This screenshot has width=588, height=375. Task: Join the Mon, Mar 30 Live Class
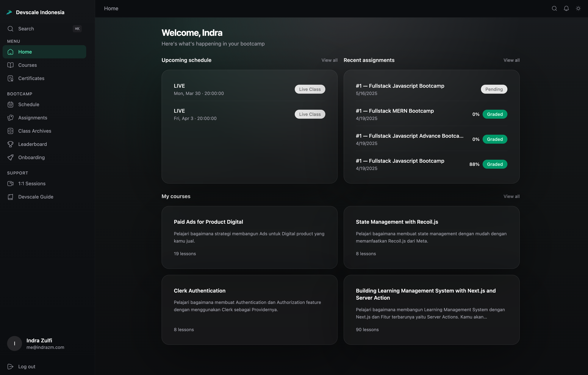coord(310,89)
